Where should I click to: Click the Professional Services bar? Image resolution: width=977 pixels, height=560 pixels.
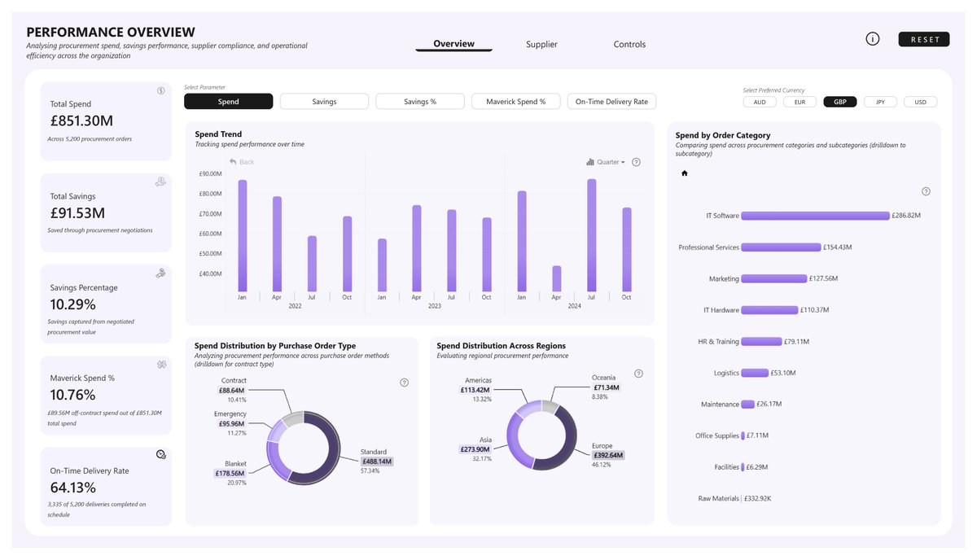782,247
